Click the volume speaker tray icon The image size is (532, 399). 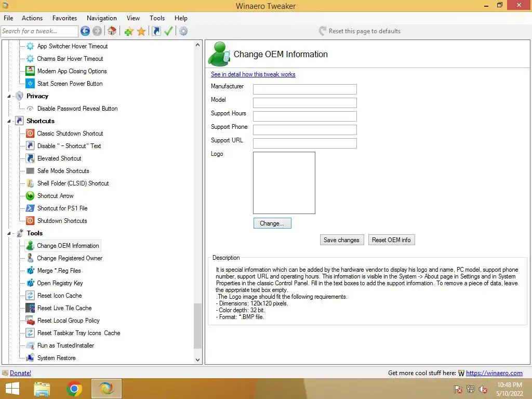pos(483,389)
